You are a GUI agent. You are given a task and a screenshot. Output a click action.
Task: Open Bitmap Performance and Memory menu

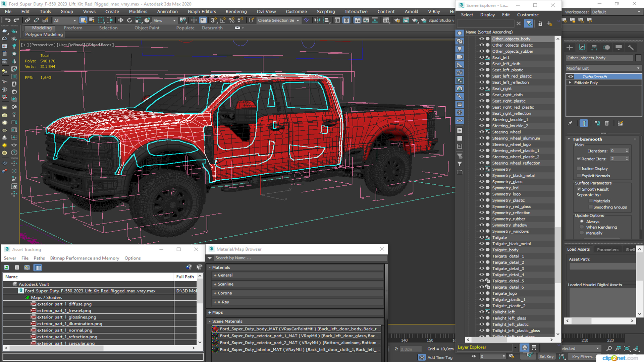(x=85, y=258)
